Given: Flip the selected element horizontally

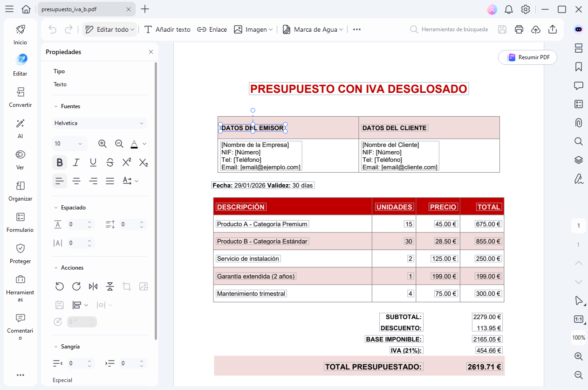Looking at the screenshot, I should (x=93, y=286).
